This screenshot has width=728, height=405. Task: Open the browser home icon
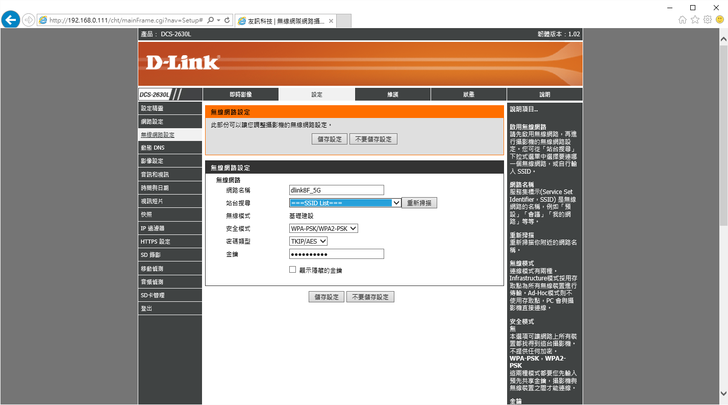683,20
